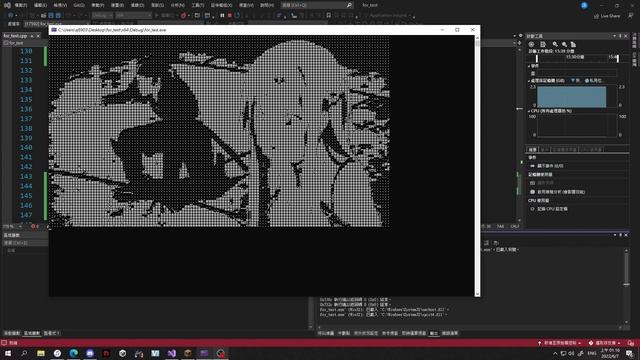Click Add to Source Control in status bar
The image size is (640, 360).
pyautogui.click(x=560, y=343)
